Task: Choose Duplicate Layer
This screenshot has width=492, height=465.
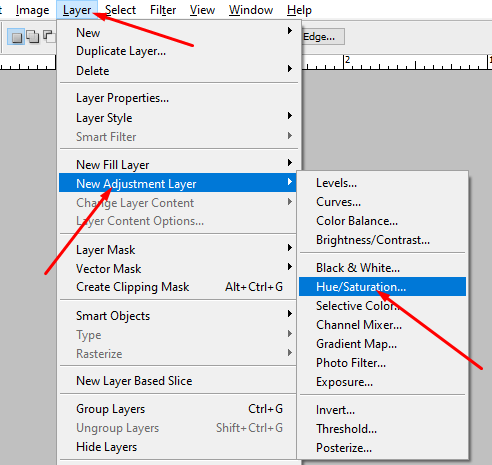Action: 178,51
